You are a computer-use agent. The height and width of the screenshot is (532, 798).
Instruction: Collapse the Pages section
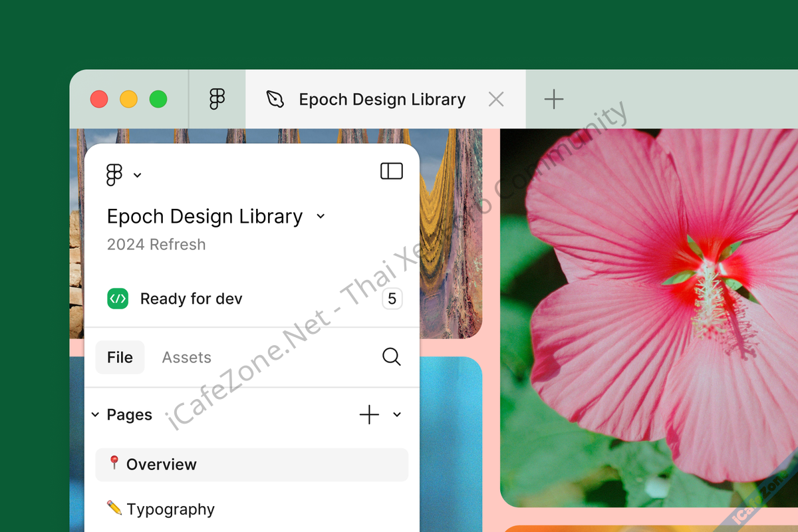[95, 415]
